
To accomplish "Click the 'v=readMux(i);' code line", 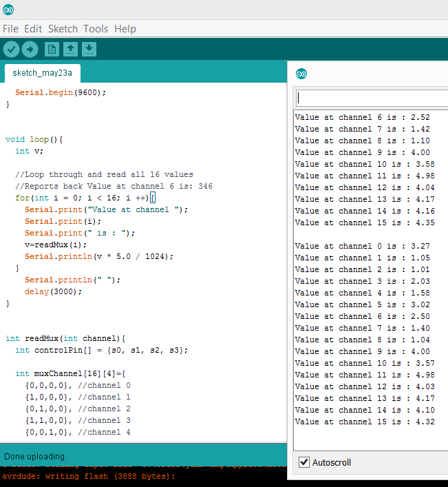I will (56, 245).
